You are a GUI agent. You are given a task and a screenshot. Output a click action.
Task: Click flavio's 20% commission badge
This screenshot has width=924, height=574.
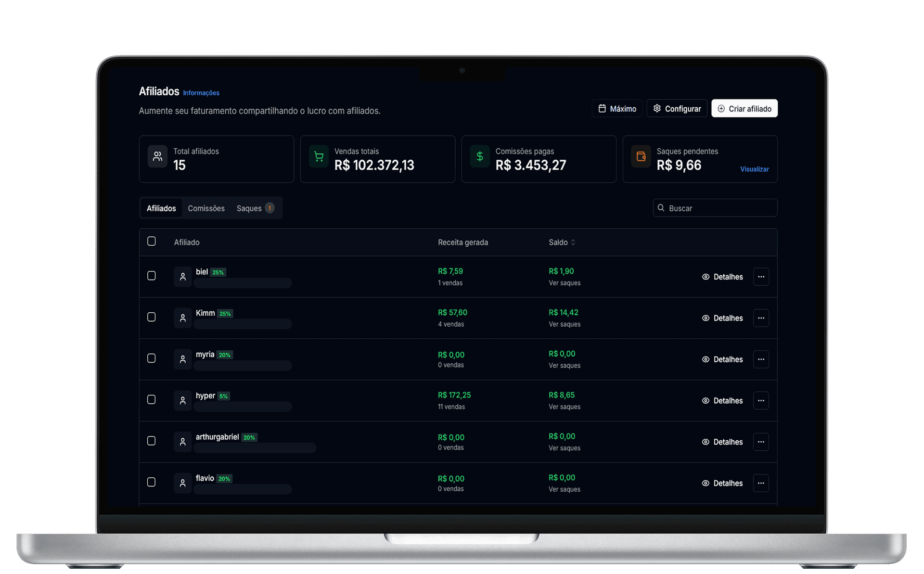point(224,479)
